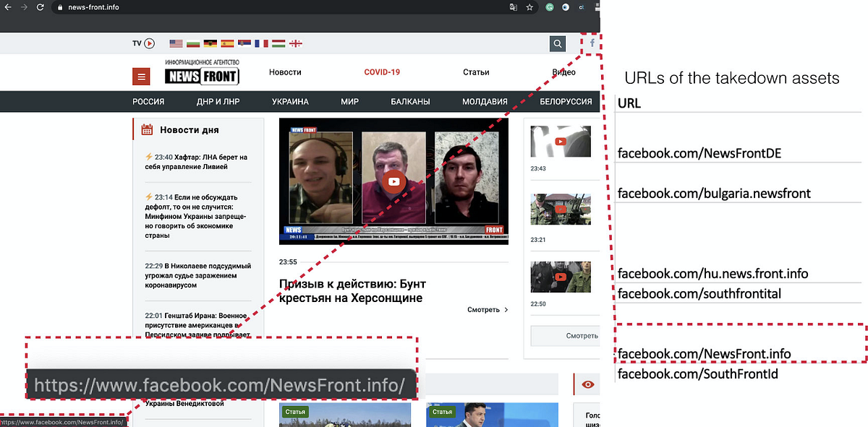Viewport: 868px width, 427px height.
Task: Reload the page with the refresh icon
Action: [41, 7]
